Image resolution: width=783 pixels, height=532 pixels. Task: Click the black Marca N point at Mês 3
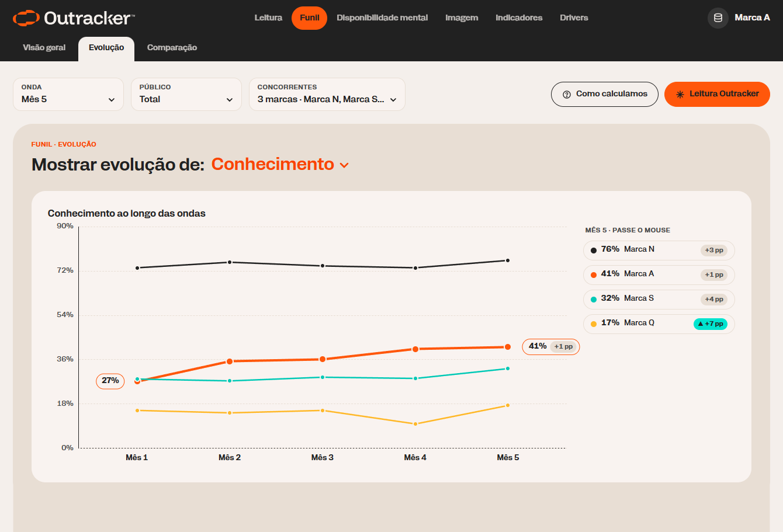click(323, 266)
